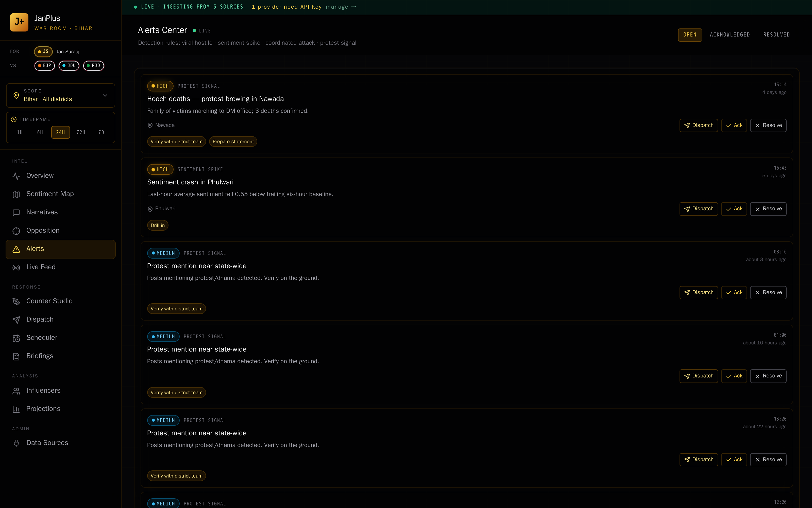Resolve the Hooch deaths Nawada alert

pos(768,125)
